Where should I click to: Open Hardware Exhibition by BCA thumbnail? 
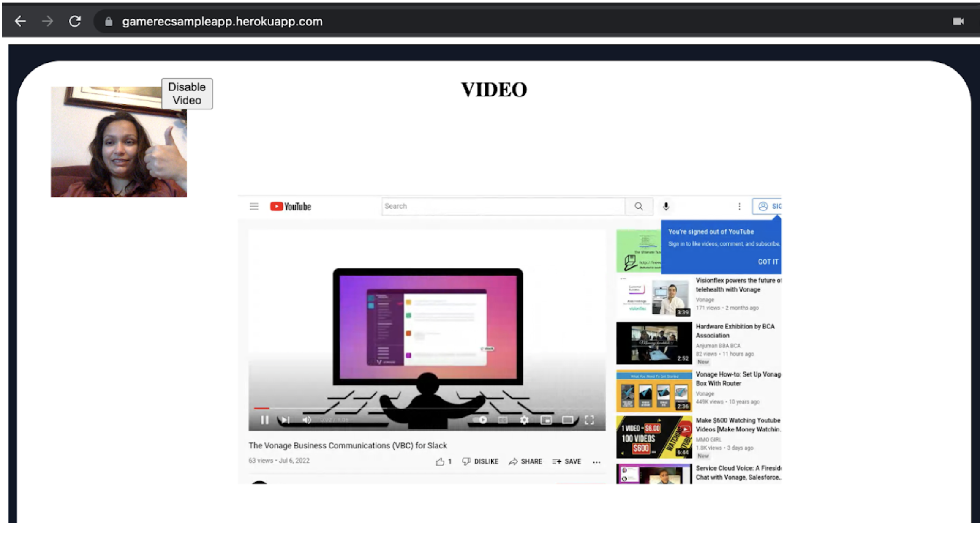tap(654, 343)
